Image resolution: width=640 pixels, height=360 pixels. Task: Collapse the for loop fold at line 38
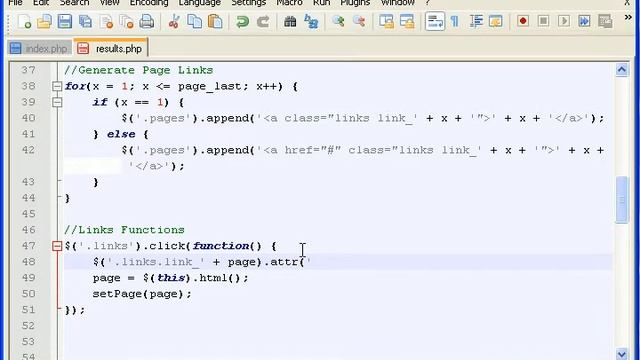[x=57, y=86]
